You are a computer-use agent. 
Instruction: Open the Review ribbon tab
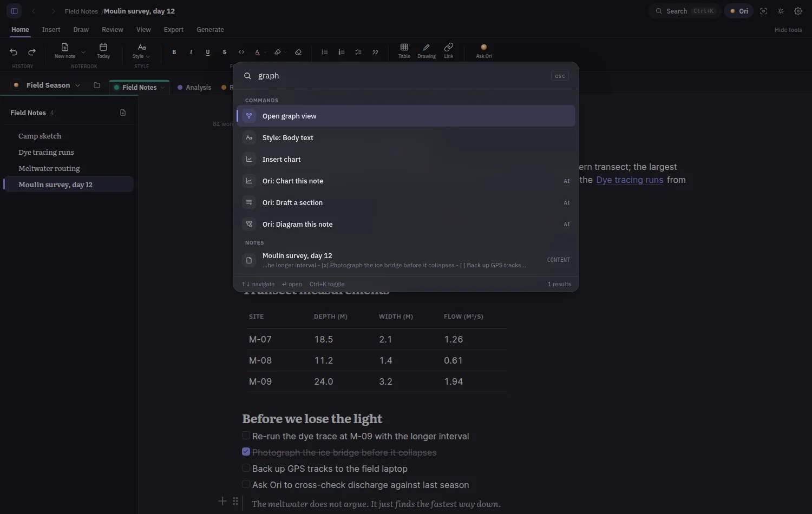[x=113, y=30]
